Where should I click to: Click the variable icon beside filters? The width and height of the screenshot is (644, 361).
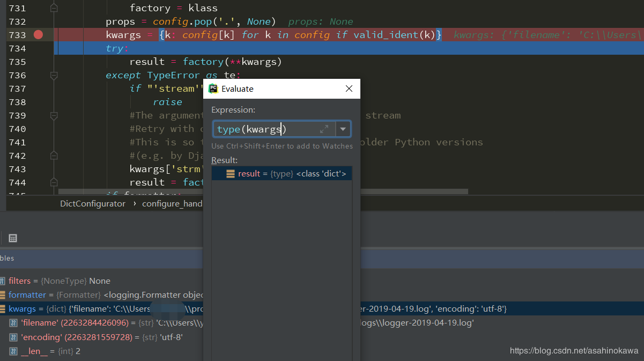point(3,281)
